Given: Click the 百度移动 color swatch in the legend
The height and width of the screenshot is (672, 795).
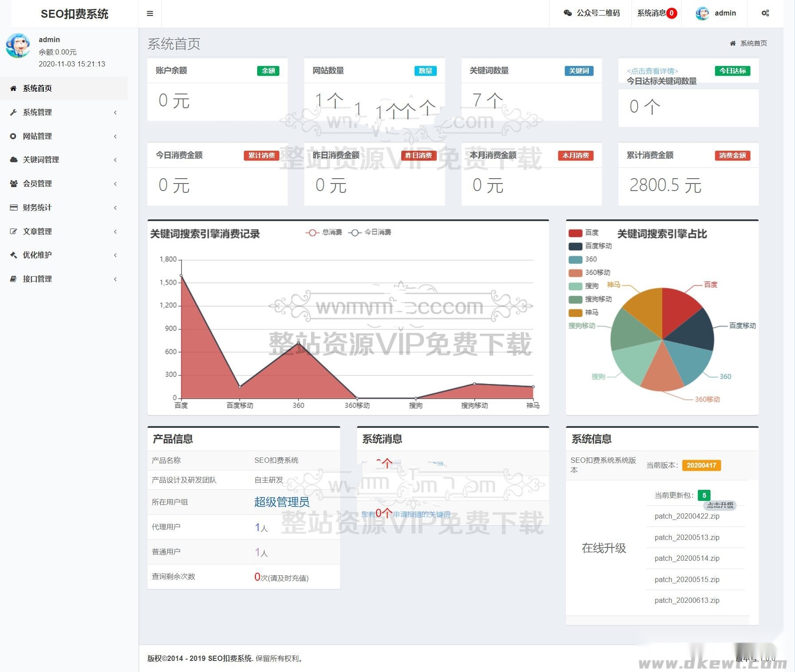Looking at the screenshot, I should click(575, 246).
